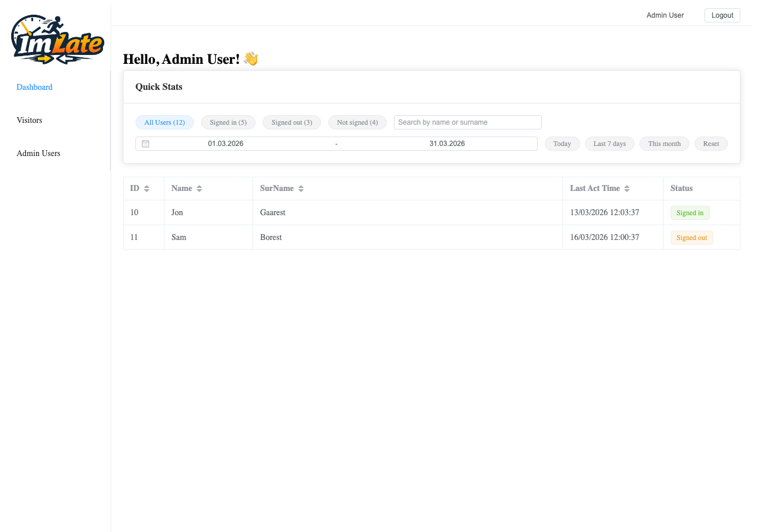Show Not signed (4) users

pyautogui.click(x=357, y=122)
